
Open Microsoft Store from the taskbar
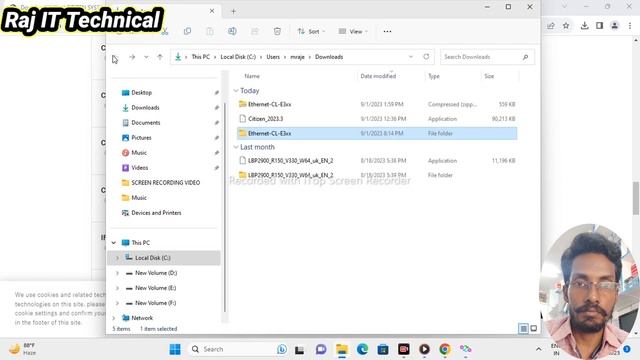383,349
